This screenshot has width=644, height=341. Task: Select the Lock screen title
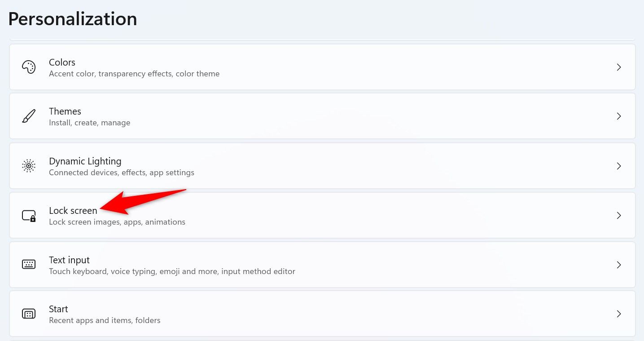pyautogui.click(x=73, y=210)
